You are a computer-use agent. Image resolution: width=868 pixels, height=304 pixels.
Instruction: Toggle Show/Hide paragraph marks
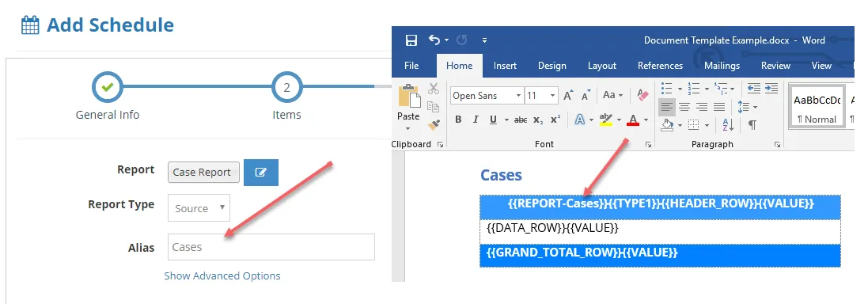tap(752, 125)
